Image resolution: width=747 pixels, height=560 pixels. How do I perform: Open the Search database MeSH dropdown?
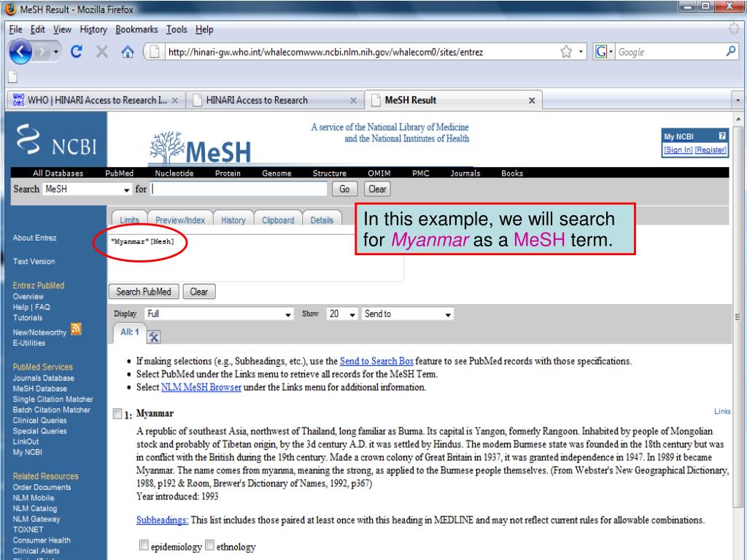(x=88, y=189)
